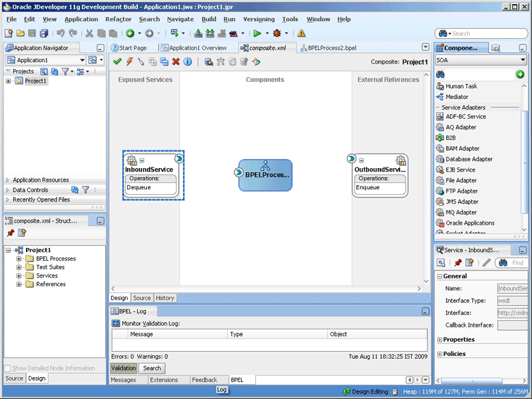Viewport: 532px width, 399px height.
Task: Expand Recently Opened Files section
Action: click(x=8, y=199)
